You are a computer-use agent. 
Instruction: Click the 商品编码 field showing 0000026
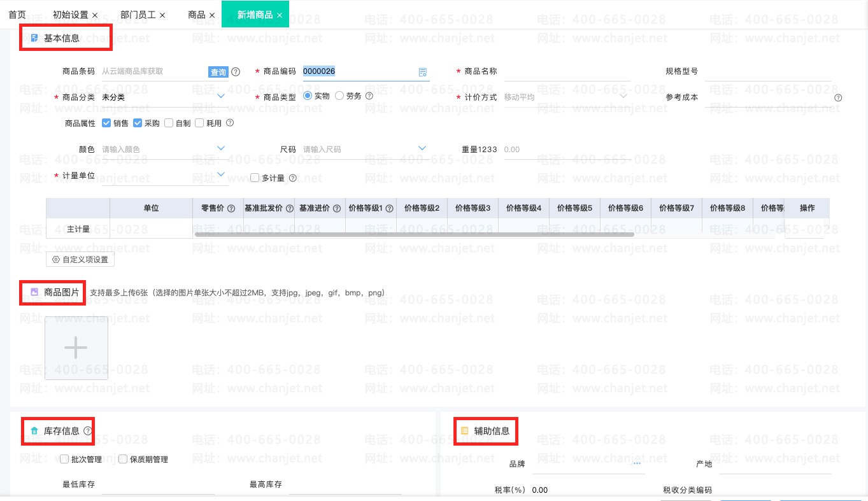tap(360, 71)
